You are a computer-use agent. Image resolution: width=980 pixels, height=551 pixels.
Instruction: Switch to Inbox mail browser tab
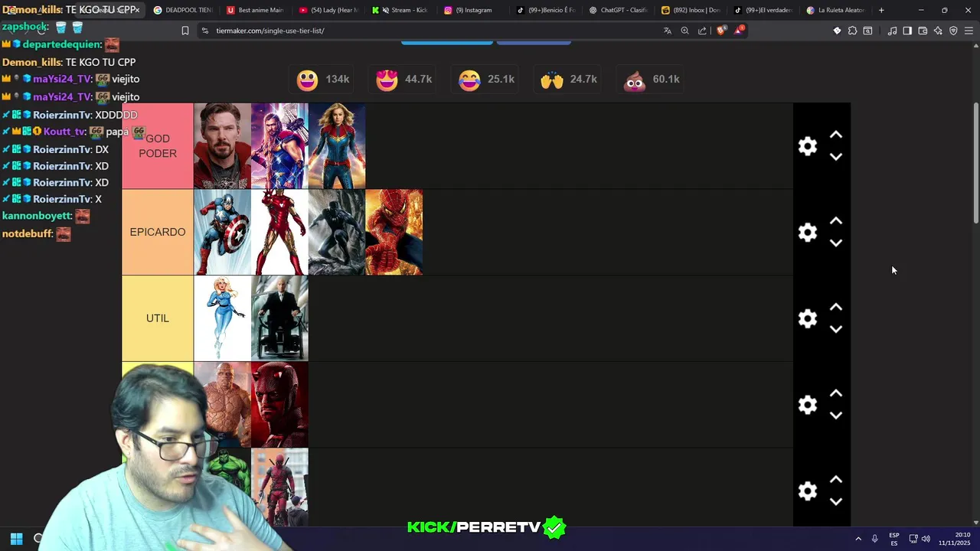coord(691,10)
